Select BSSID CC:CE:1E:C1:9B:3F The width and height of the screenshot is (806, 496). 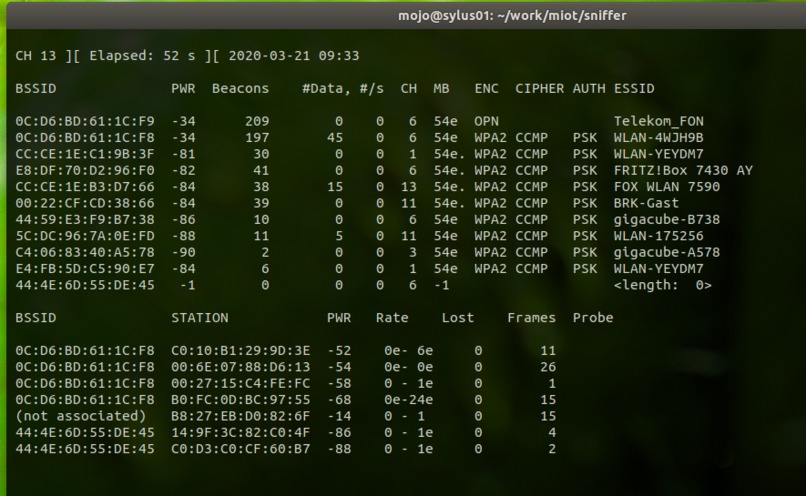click(x=85, y=154)
